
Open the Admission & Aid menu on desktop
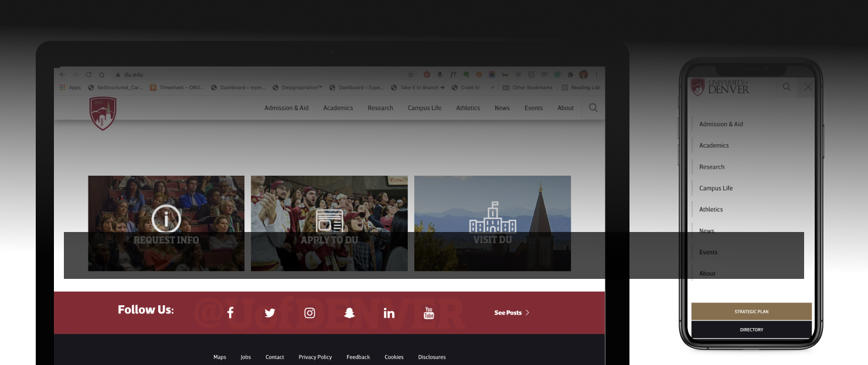pyautogui.click(x=287, y=108)
